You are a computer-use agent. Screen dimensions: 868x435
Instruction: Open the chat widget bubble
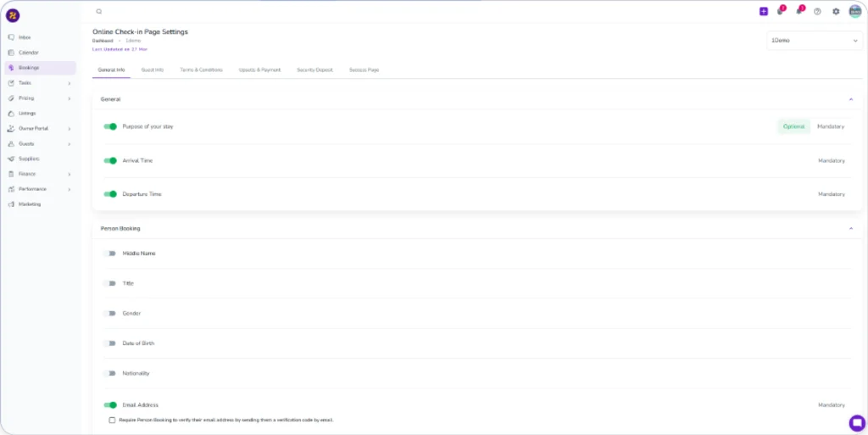[855, 422]
